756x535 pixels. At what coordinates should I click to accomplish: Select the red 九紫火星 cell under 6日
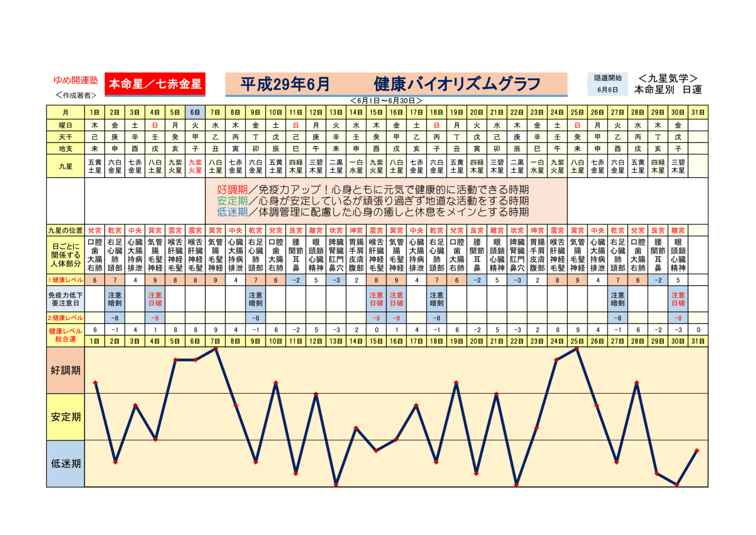tap(195, 166)
